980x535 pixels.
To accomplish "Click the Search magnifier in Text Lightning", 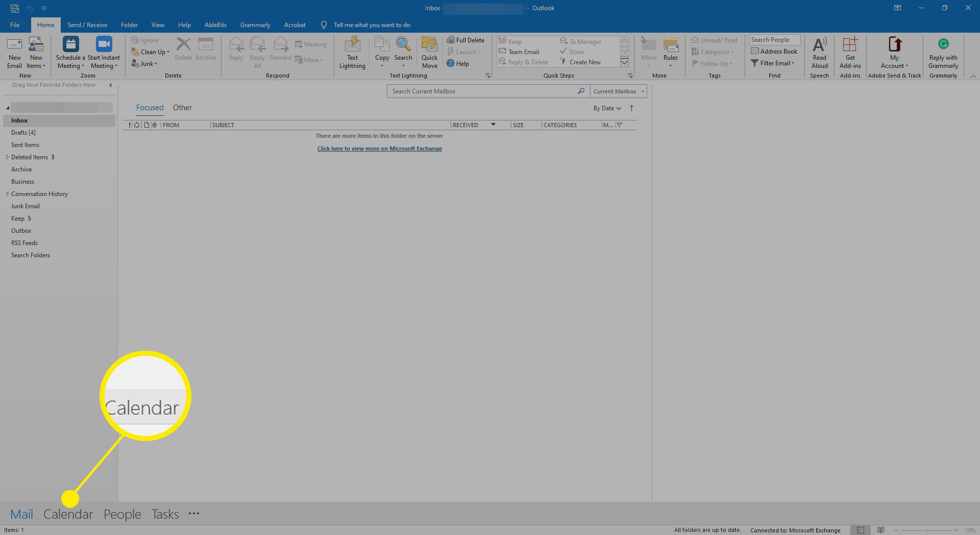I will (x=403, y=53).
